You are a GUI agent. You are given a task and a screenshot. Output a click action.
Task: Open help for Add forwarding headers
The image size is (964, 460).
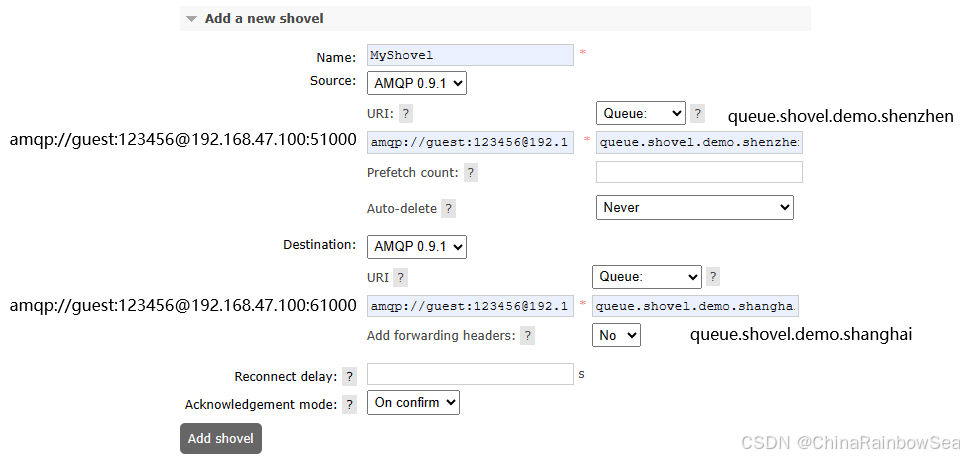pos(527,336)
